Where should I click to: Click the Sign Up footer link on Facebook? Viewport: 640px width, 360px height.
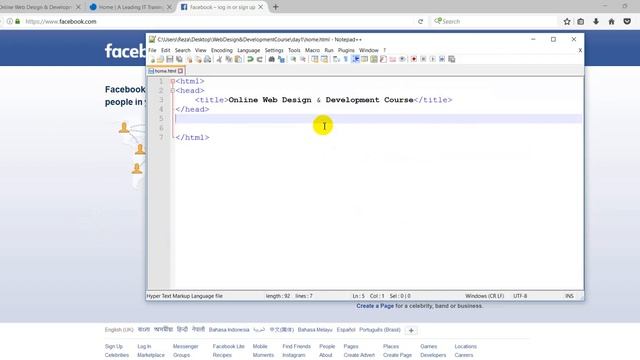point(113,347)
